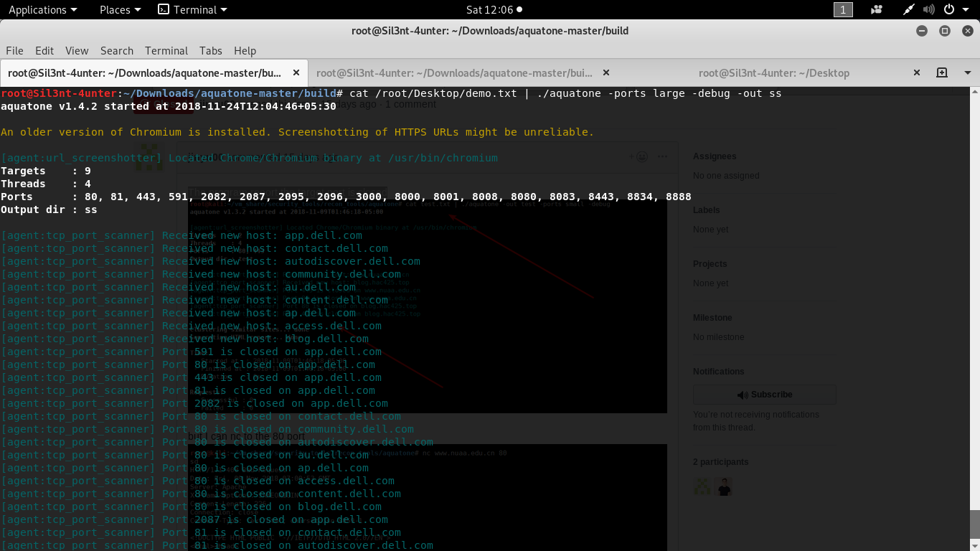Click Projects heading on GitHub page behind

click(x=710, y=264)
